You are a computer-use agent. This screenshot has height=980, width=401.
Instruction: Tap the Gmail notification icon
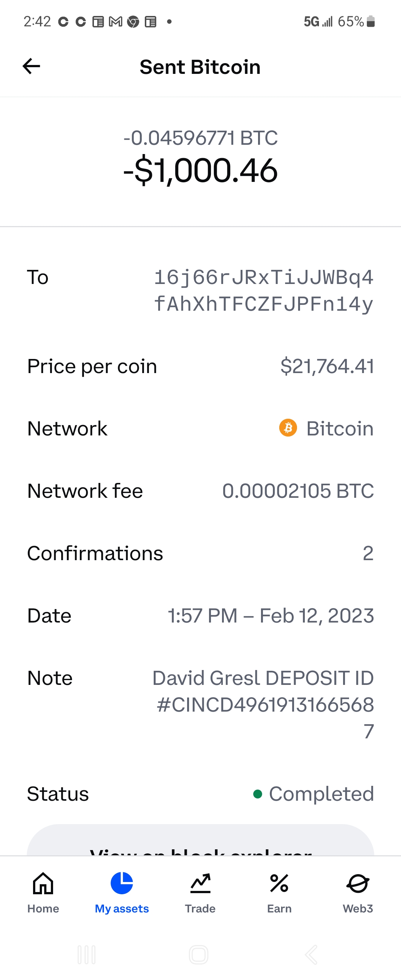tap(115, 22)
